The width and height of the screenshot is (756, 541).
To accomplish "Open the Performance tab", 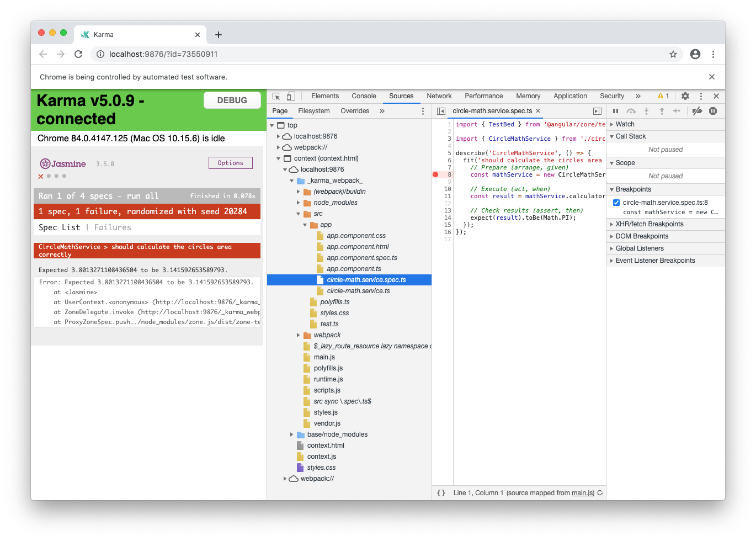I will point(484,96).
